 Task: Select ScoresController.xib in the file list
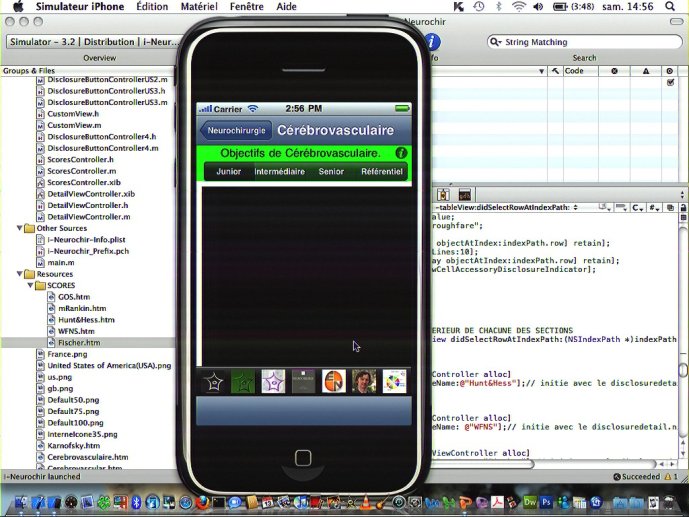point(83,182)
